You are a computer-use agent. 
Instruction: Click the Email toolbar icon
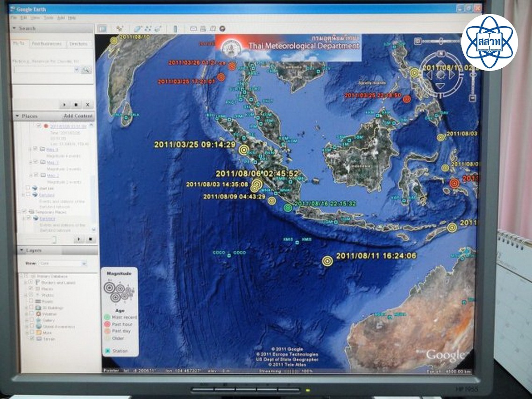tap(192, 28)
